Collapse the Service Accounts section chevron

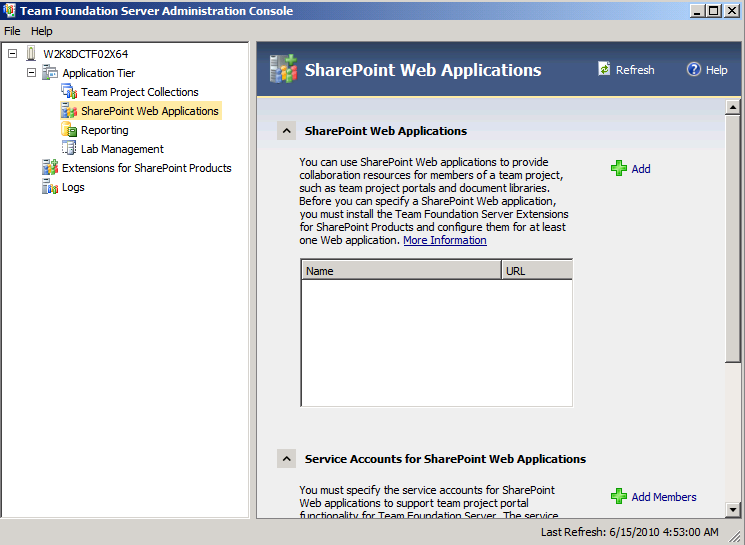tap(287, 459)
